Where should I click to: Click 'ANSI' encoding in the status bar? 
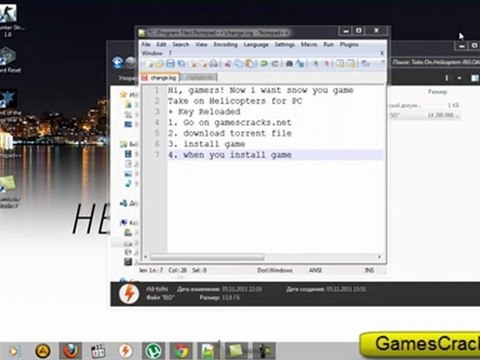(x=315, y=270)
